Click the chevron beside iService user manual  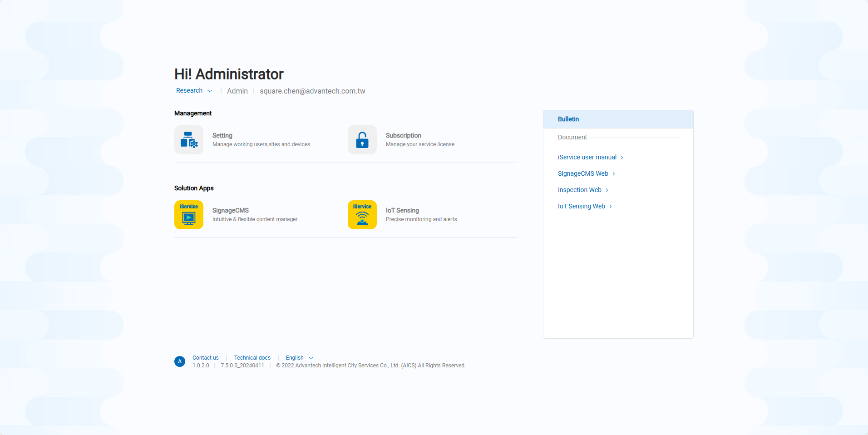pyautogui.click(x=622, y=158)
